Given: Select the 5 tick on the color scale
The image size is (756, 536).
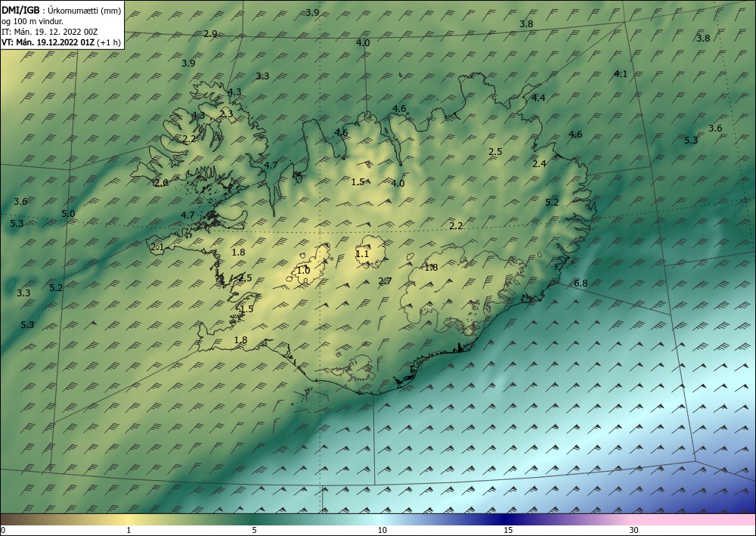Looking at the screenshot, I should tap(254, 530).
